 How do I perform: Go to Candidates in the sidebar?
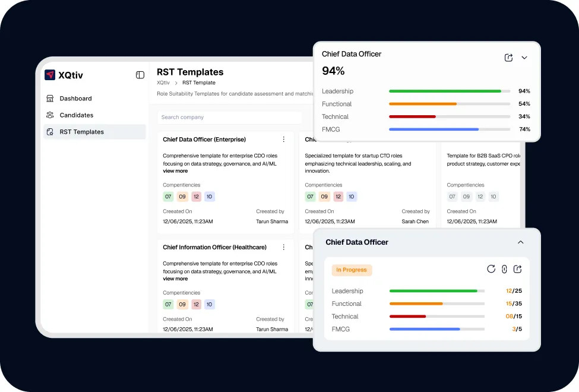[76, 115]
